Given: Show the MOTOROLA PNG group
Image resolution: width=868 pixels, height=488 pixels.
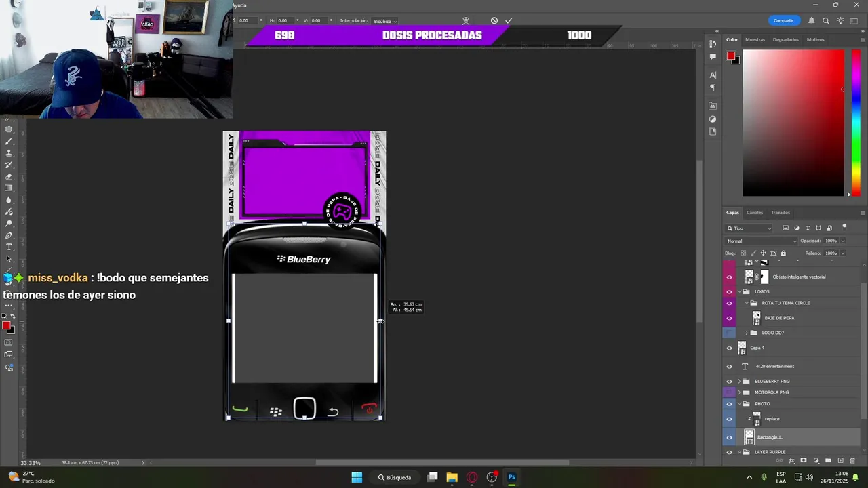Looking at the screenshot, I should pos(730,392).
